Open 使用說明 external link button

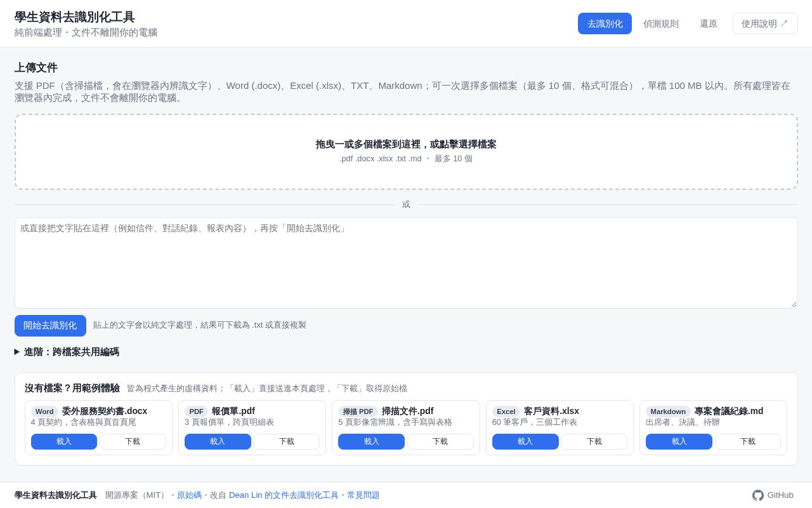point(765,23)
